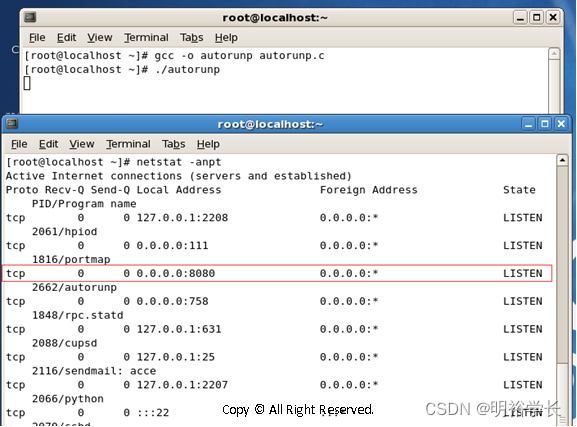Open Help menu in front netstat window

point(208,144)
